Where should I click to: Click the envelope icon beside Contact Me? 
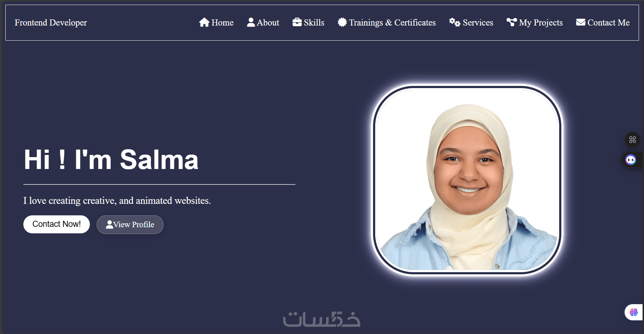point(581,22)
